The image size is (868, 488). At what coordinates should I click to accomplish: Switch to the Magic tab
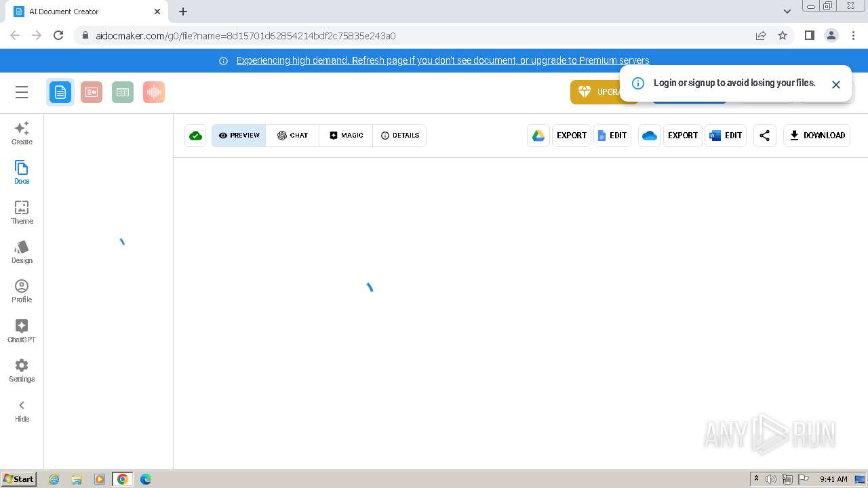pos(346,136)
